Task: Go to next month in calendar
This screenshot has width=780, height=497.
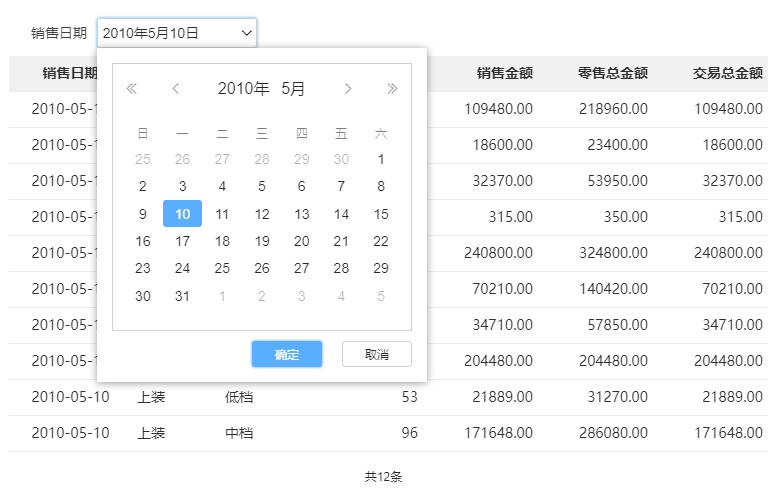Action: click(x=348, y=89)
